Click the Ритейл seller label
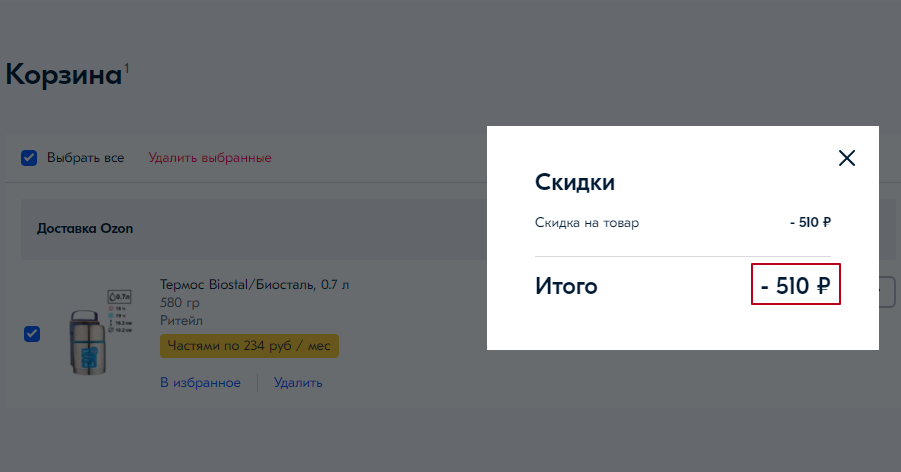Screen dimensions: 901x472 (x=181, y=320)
